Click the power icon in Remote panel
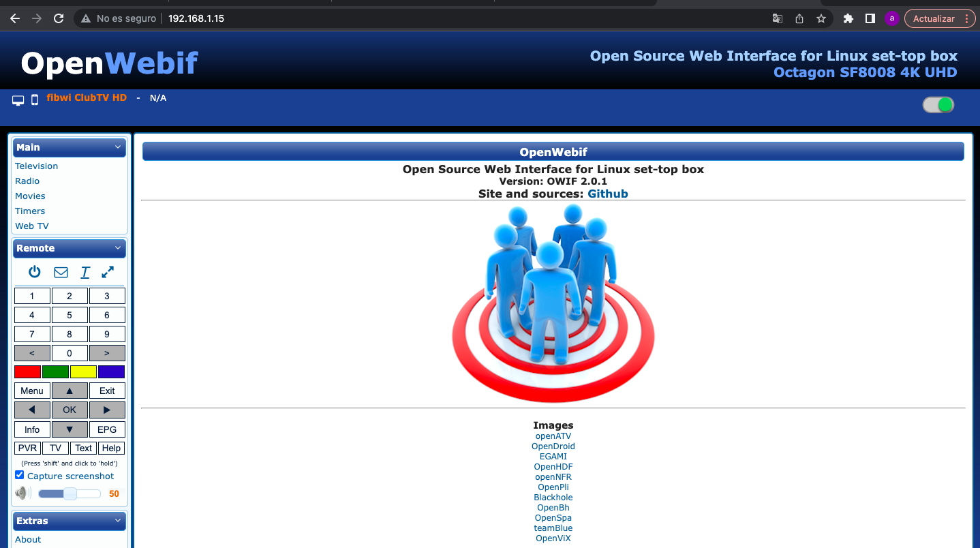The image size is (980, 548). [x=35, y=272]
